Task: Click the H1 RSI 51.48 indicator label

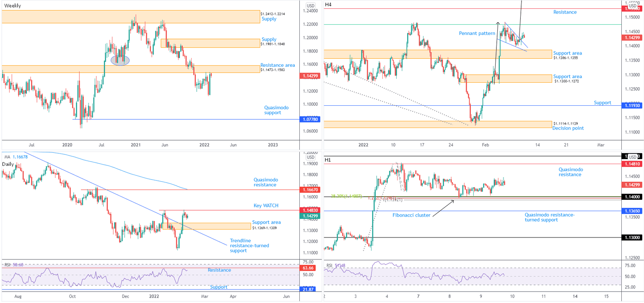Action: [336, 266]
